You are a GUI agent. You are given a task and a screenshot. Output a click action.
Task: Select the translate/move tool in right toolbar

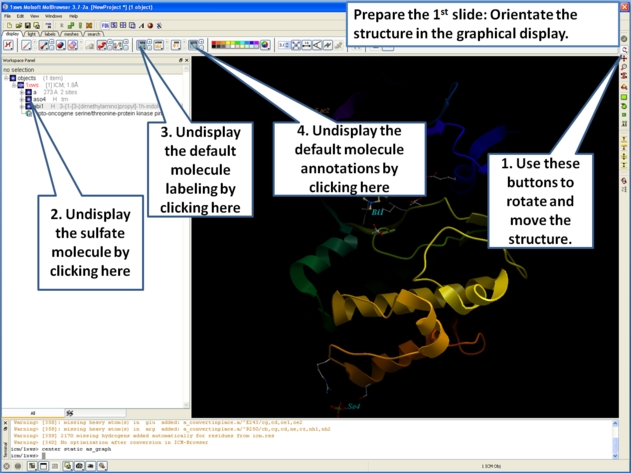click(x=624, y=58)
